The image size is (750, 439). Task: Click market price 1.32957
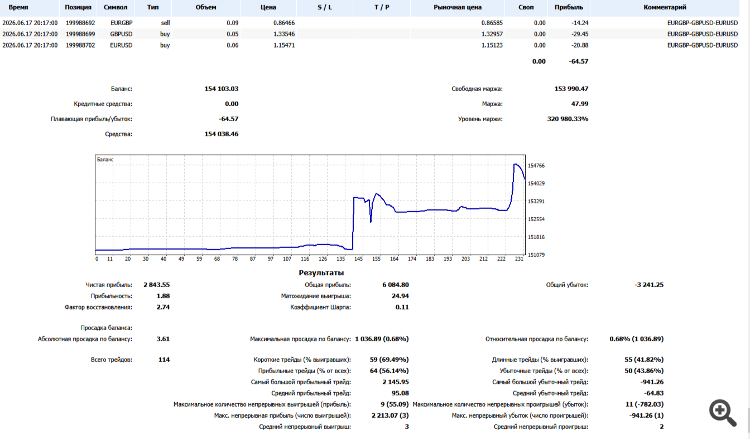point(492,34)
